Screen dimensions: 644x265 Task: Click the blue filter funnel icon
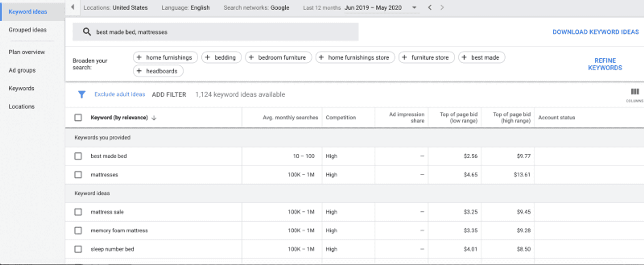(x=81, y=94)
